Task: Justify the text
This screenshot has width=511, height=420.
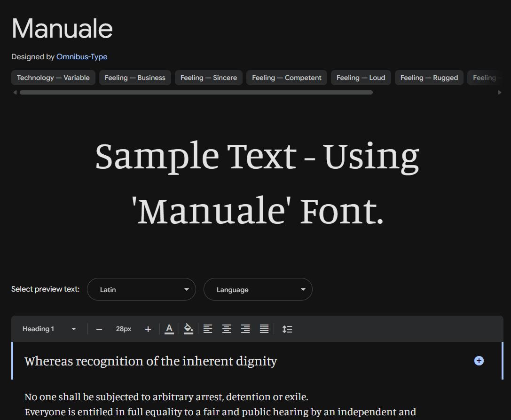Action: [264, 329]
